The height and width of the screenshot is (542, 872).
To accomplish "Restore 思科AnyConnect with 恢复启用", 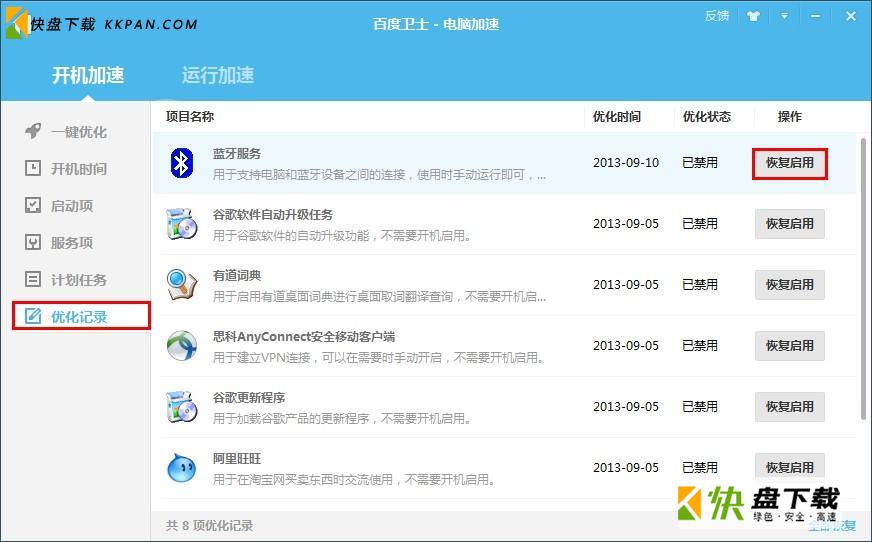I will [x=790, y=346].
